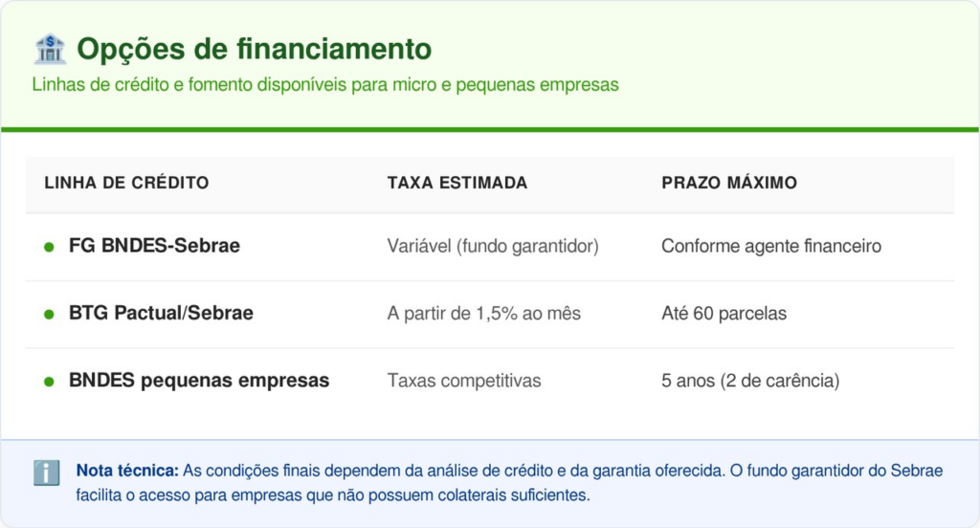Click the Até 60 parcelas term cell
Image resolution: width=980 pixels, height=528 pixels.
pyautogui.click(x=724, y=313)
